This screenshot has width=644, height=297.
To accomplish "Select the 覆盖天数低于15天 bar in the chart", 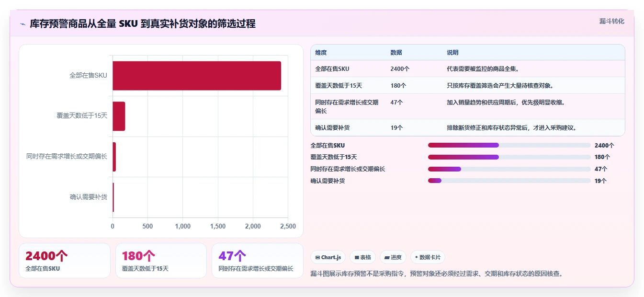I will (x=119, y=116).
